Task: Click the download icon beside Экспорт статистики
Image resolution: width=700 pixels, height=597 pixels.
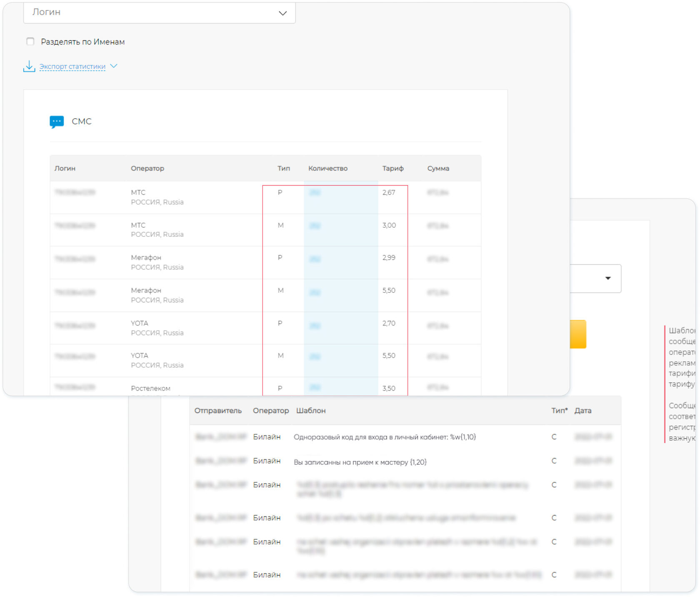Action: point(29,66)
